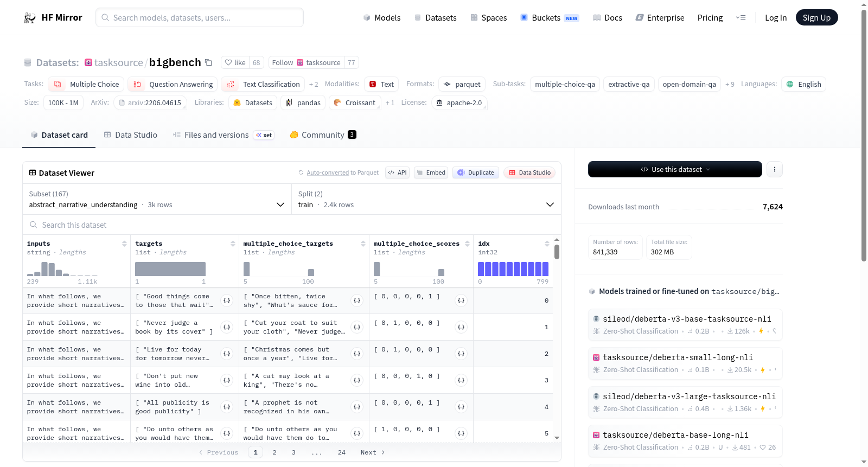Sort the multiple_choice_targets column

tap(363, 244)
